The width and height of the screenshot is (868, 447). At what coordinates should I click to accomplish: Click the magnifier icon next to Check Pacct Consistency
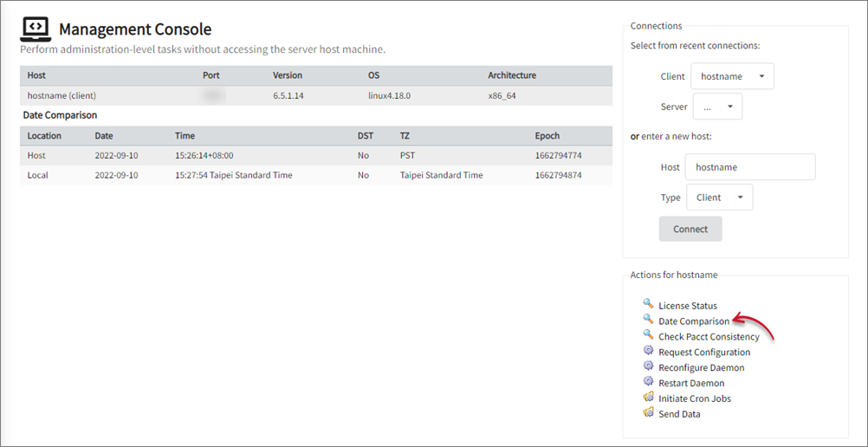click(648, 335)
